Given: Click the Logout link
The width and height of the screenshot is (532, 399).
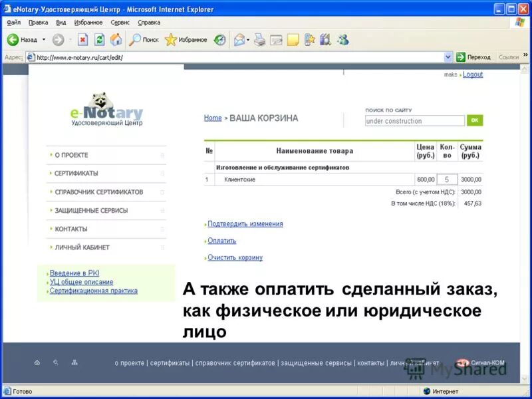Looking at the screenshot, I should 474,74.
